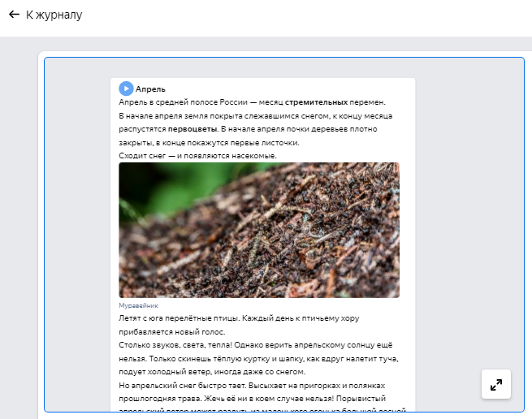
Task: Expand the text to fullscreen view
Action: pos(496,384)
